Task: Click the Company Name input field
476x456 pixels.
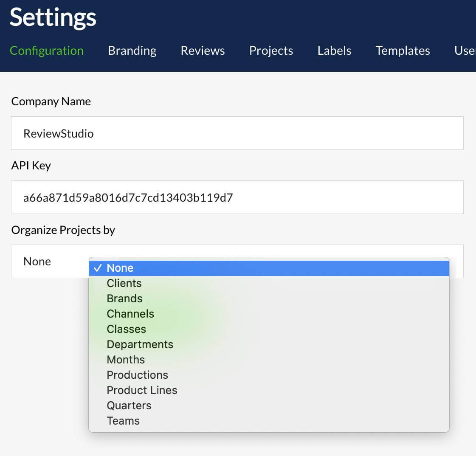Action: click(x=237, y=133)
